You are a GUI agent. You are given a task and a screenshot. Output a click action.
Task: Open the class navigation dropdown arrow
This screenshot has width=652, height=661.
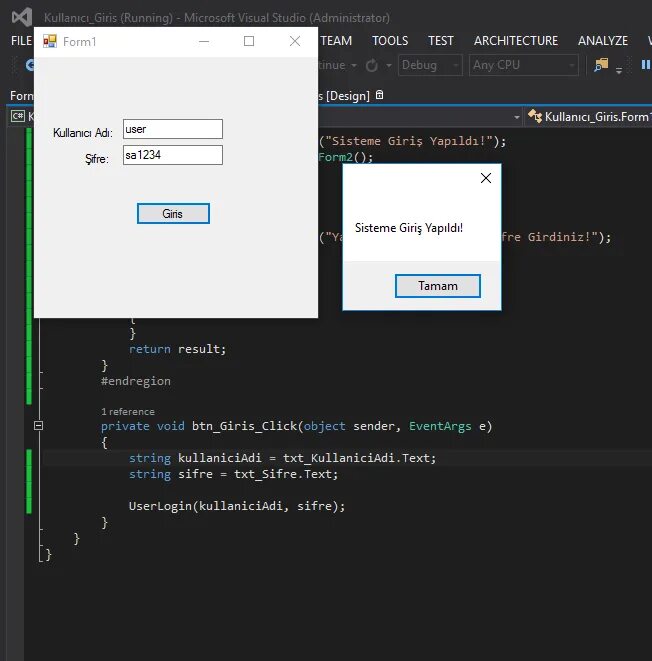click(x=517, y=117)
